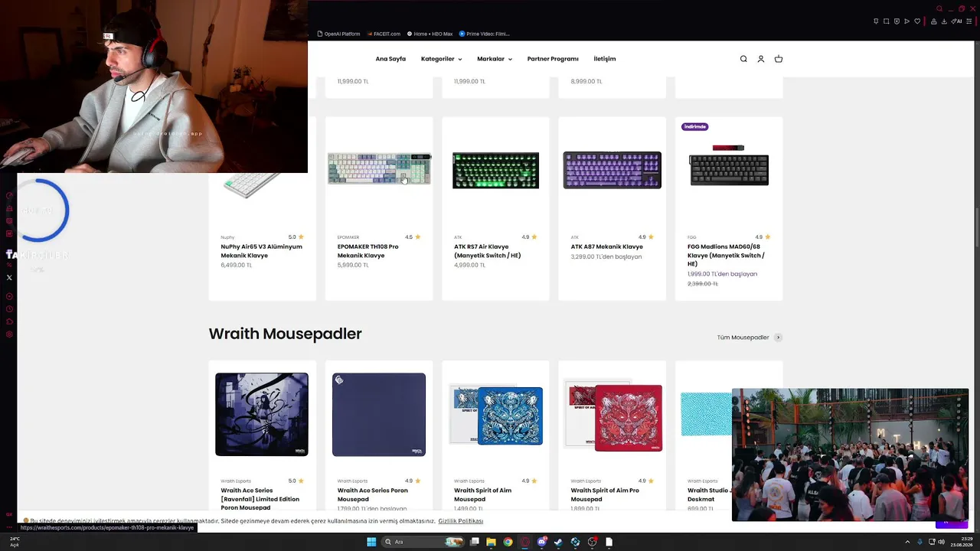Open the İletişim page

click(605, 59)
